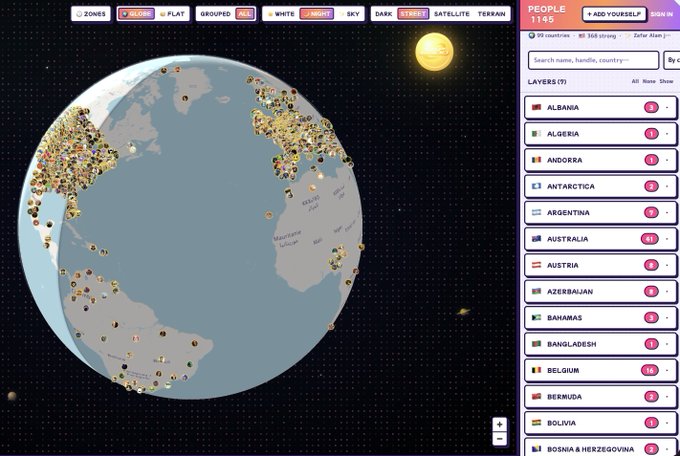Image resolution: width=680 pixels, height=456 pixels.
Task: Expand the Belgium layer row arrow
Action: 667,370
